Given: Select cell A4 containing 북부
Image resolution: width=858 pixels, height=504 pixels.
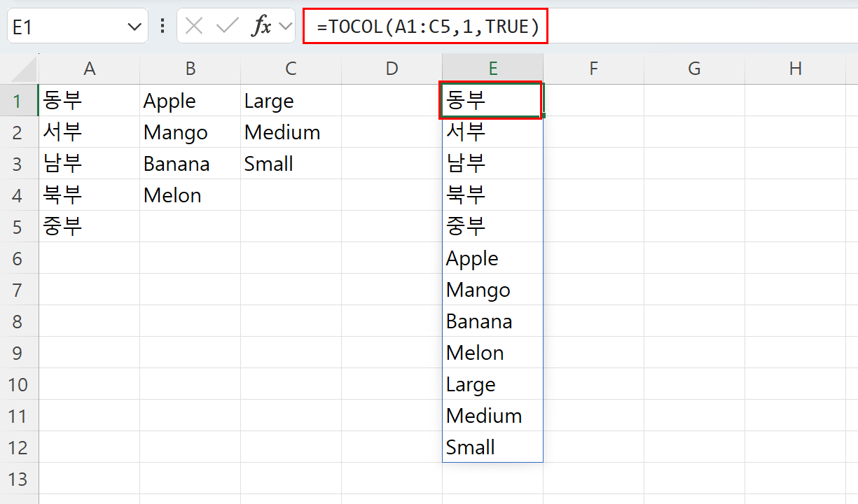Looking at the screenshot, I should point(89,195).
